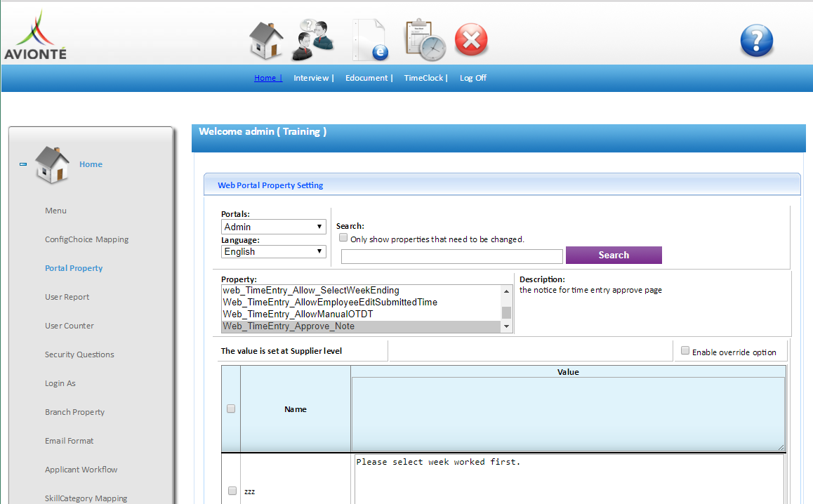Open the Portals dropdown showing Admin
Viewport: 813px width, 504px height.
(274, 227)
